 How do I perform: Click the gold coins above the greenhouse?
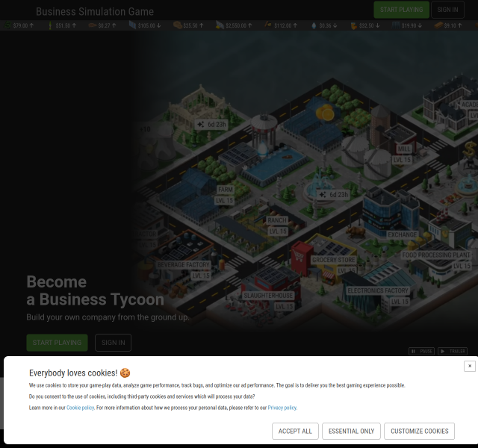325,113
